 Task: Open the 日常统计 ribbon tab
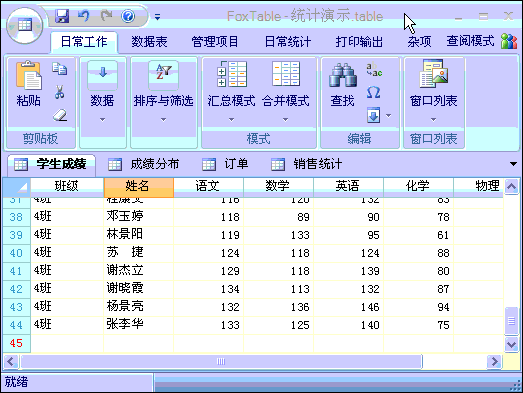(288, 42)
